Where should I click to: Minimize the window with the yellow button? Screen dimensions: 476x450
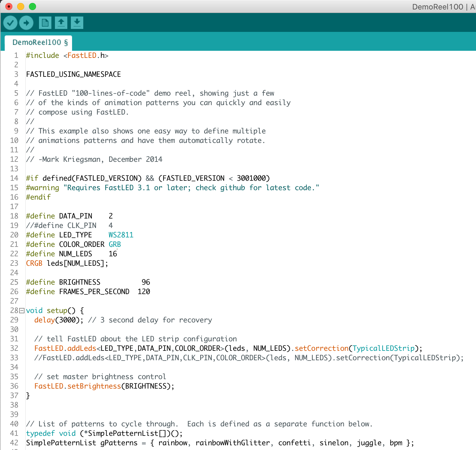(x=21, y=6)
